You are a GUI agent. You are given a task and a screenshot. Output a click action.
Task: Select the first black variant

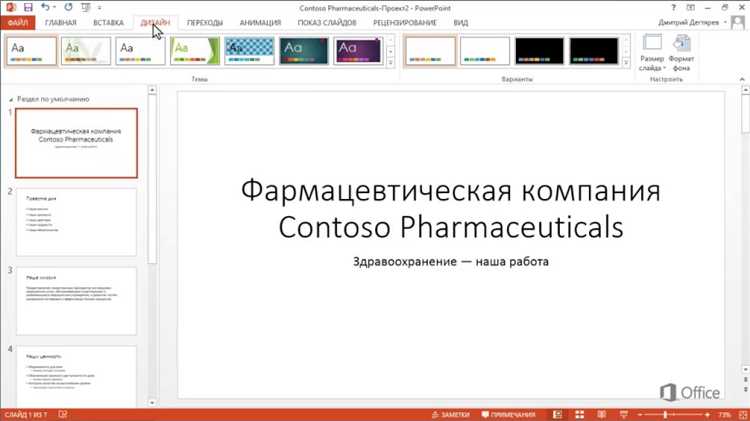(540, 51)
